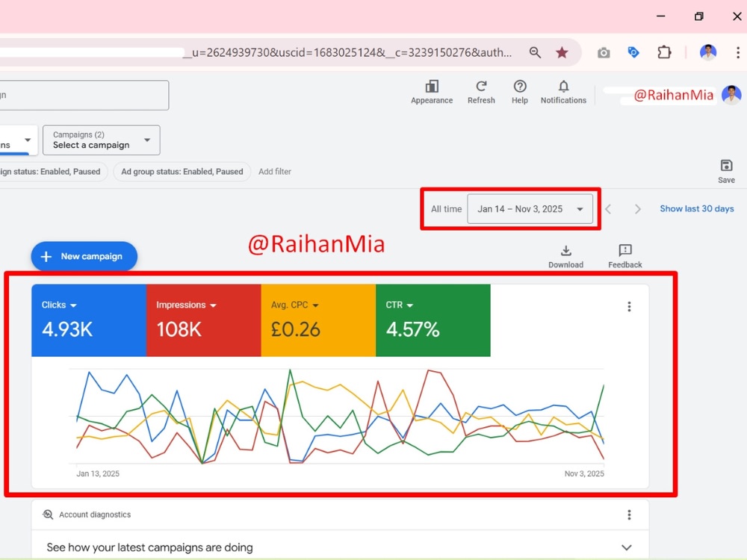Toggle the bookmark star in address bar
The width and height of the screenshot is (747, 560).
point(562,52)
